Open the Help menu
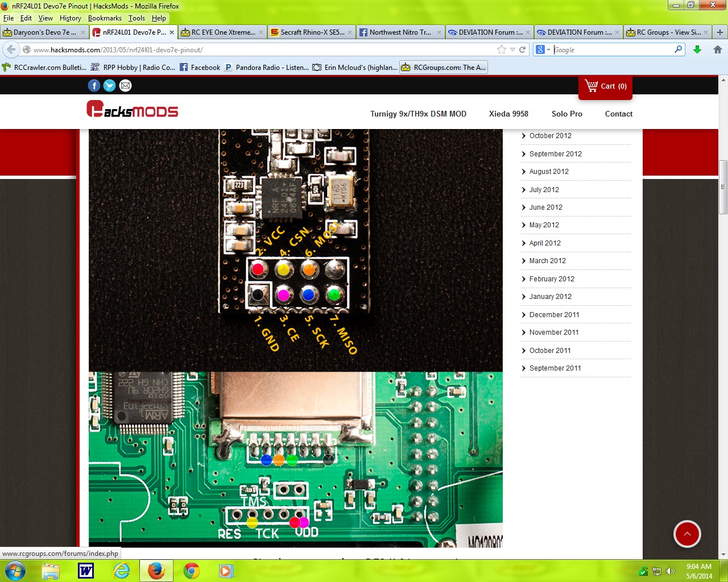 159,18
